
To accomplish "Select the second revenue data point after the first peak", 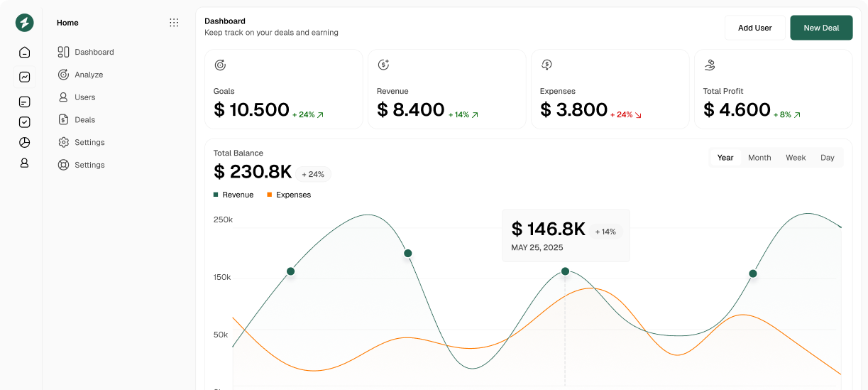I will 408,253.
